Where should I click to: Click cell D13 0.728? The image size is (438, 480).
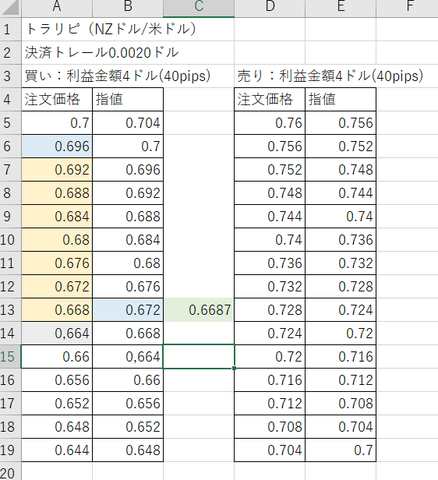[270, 310]
